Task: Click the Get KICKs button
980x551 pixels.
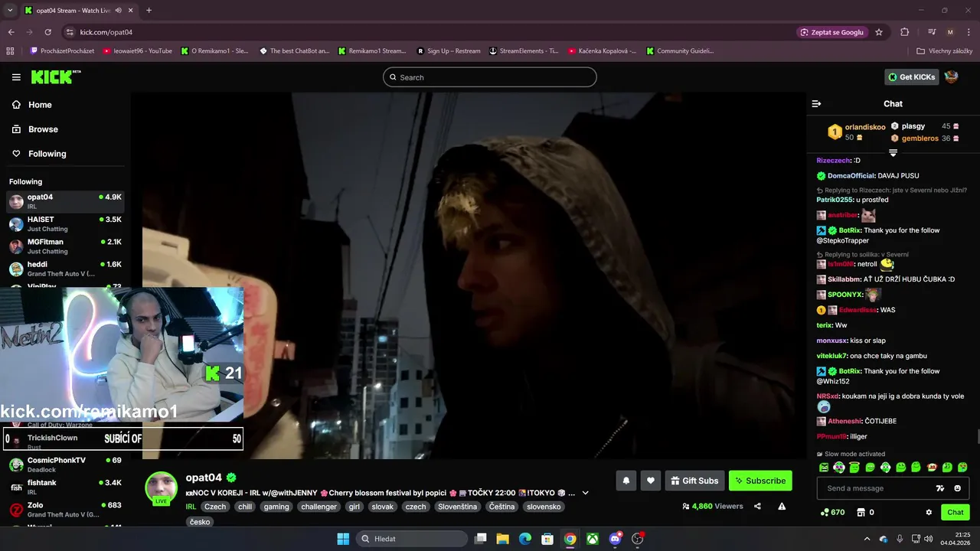Action: (911, 77)
